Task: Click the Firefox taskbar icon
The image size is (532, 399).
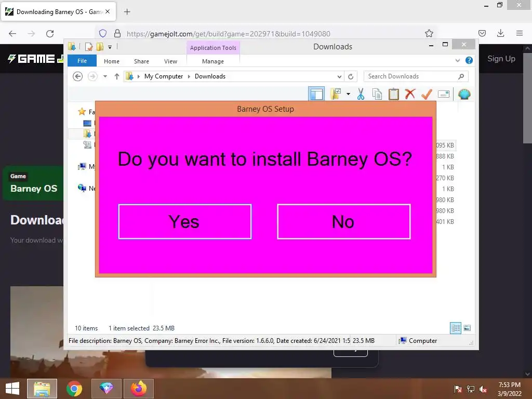Action: point(138,389)
